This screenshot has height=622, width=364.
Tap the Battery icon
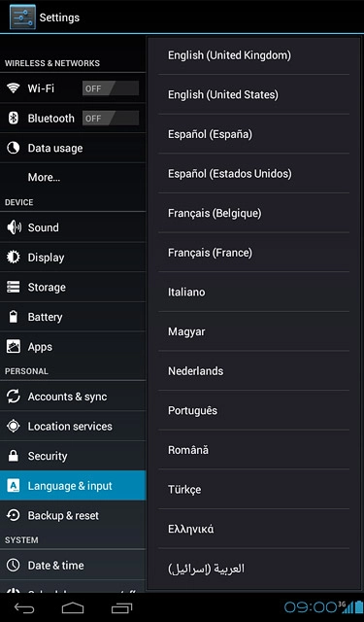point(13,317)
